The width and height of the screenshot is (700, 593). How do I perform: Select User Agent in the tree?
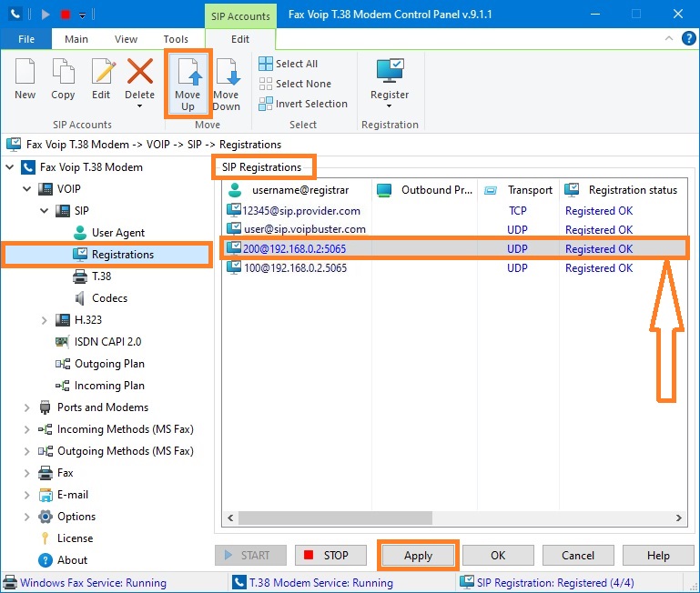point(117,233)
